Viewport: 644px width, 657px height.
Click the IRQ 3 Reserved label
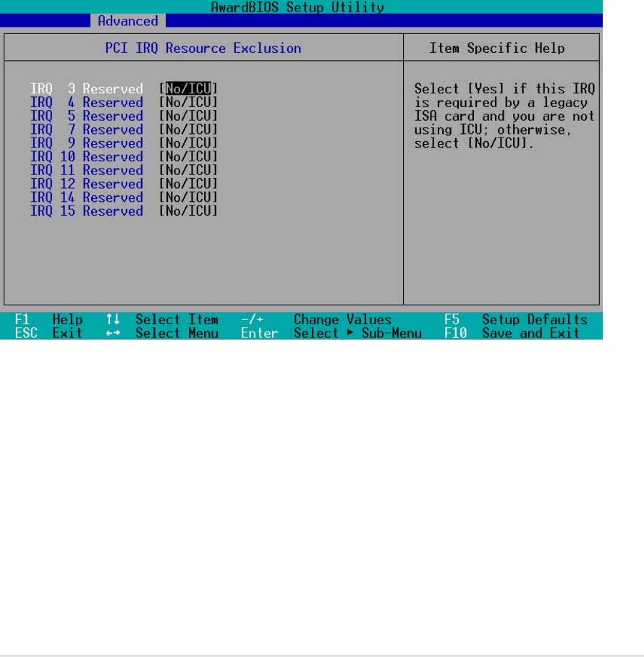(x=87, y=89)
